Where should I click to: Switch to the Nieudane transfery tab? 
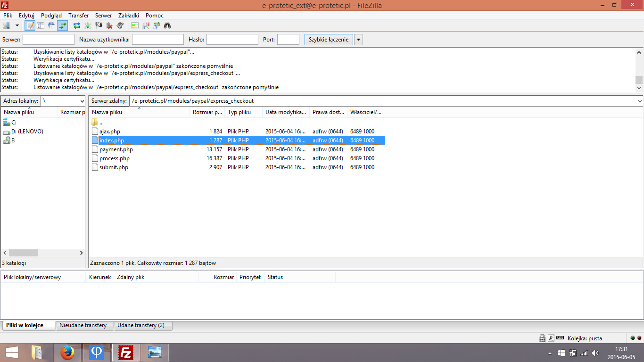(x=84, y=325)
